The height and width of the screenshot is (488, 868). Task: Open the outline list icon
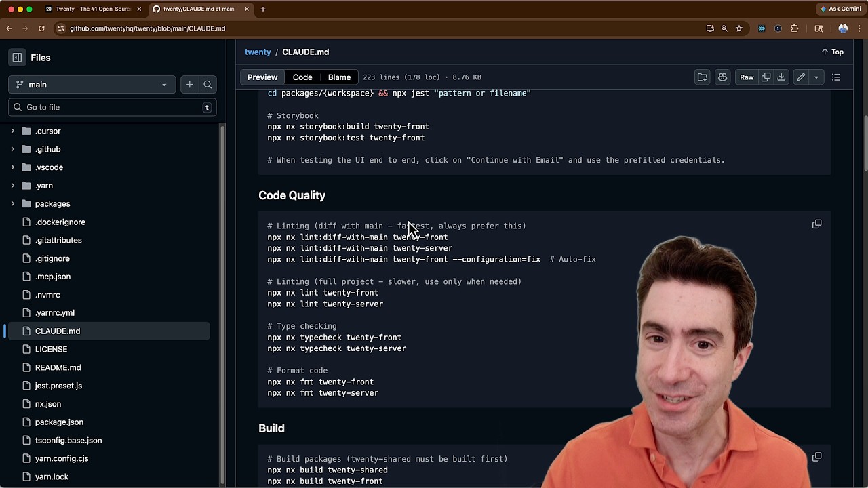[836, 77]
